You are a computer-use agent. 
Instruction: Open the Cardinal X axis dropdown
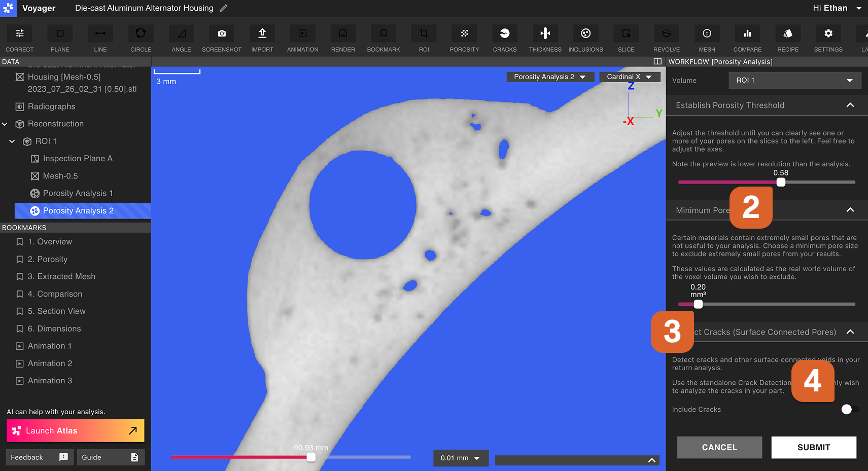click(x=630, y=77)
